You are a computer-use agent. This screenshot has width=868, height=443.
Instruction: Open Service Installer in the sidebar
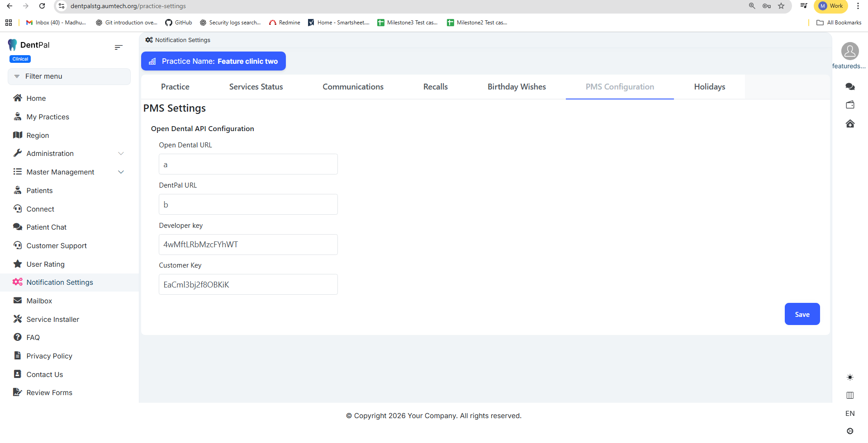point(52,319)
